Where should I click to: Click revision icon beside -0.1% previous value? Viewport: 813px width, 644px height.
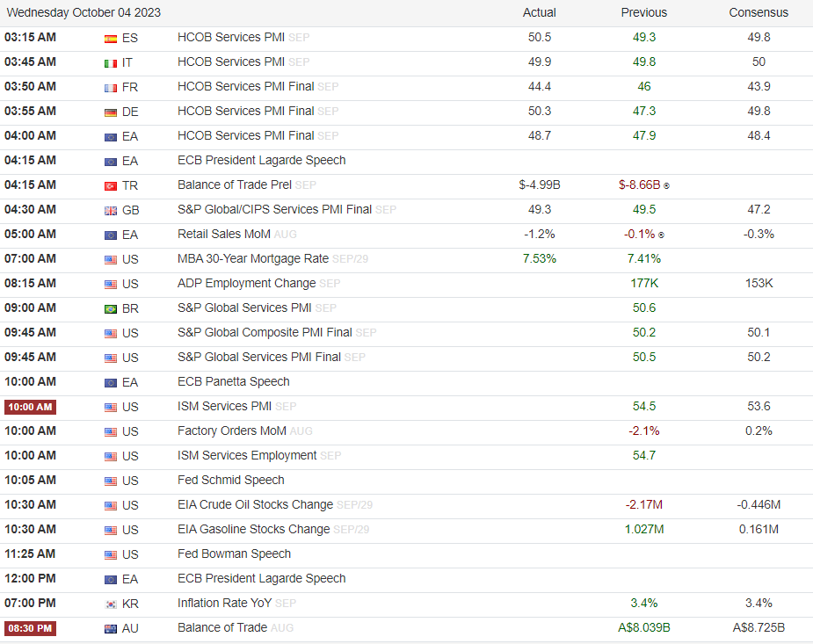tap(661, 235)
